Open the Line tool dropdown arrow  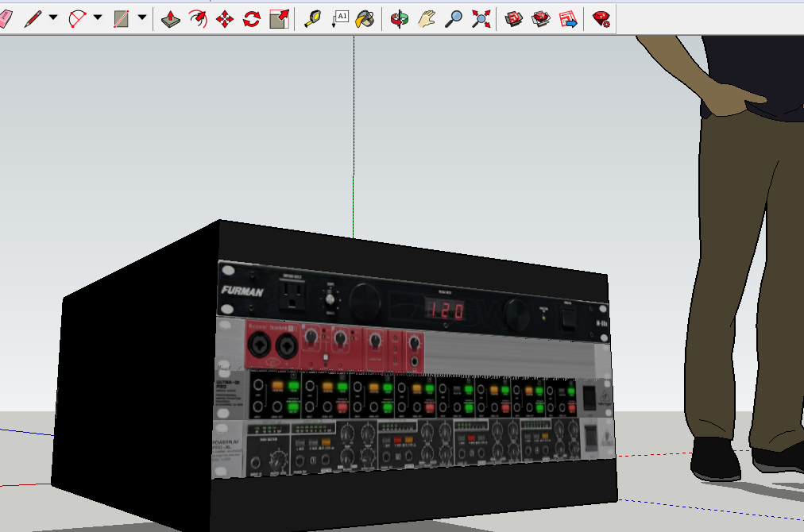53,17
